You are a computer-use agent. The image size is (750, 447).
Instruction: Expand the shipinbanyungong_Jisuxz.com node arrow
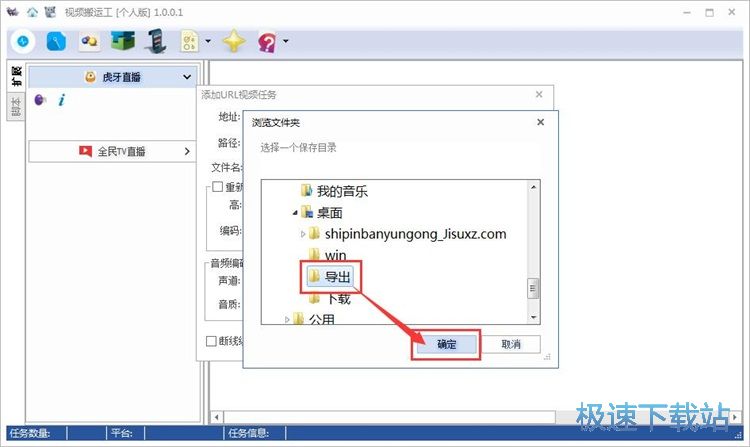[303, 234]
